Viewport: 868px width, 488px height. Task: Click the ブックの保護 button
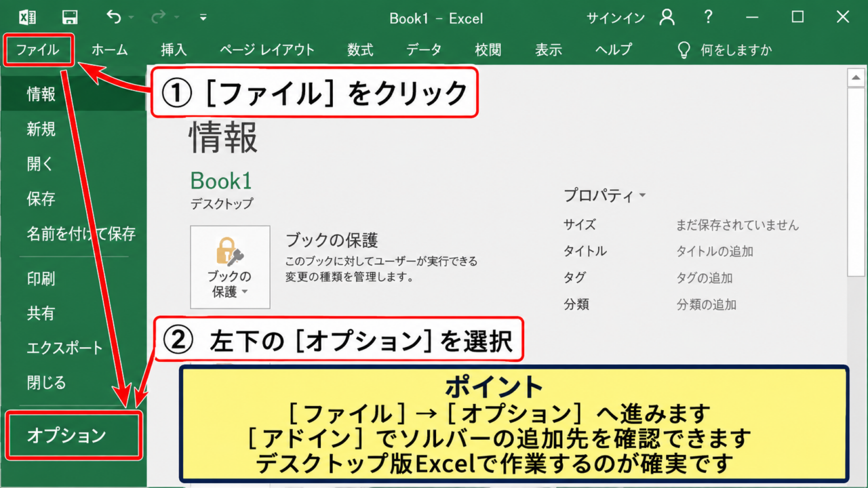(x=231, y=267)
